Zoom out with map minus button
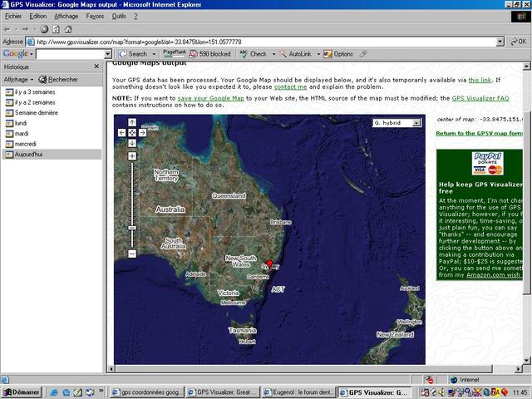Image resolution: width=532 pixels, height=399 pixels. click(132, 254)
